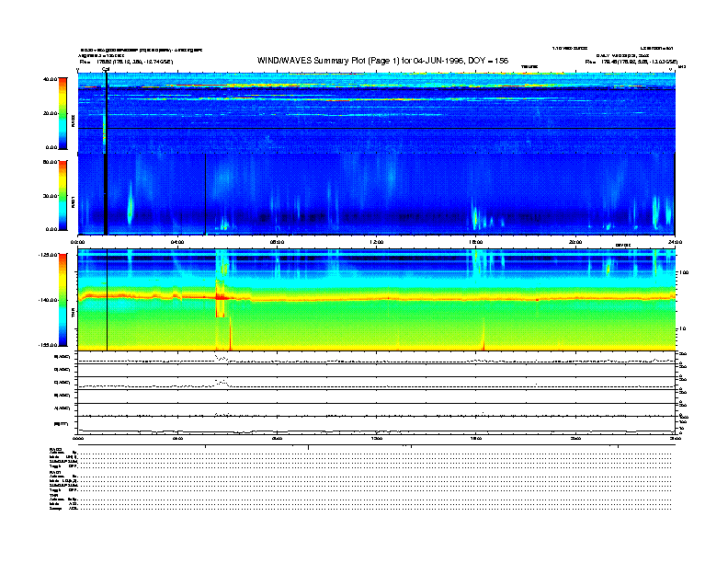Click the RAD2 color scale bar
The height and width of the screenshot is (563, 728).
(x=63, y=113)
